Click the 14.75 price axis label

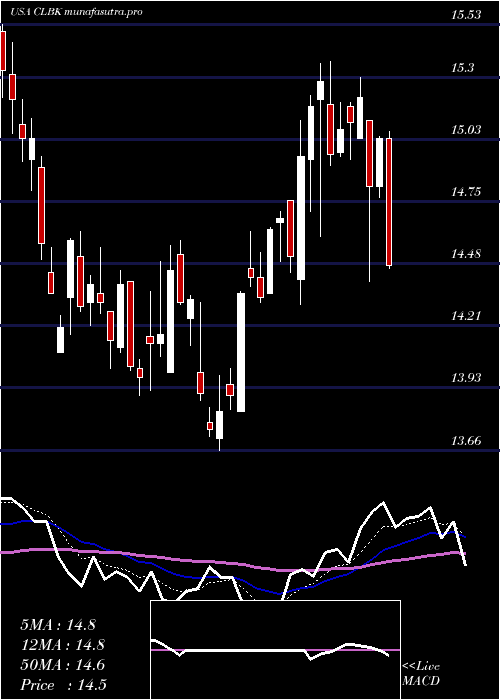[x=466, y=192]
